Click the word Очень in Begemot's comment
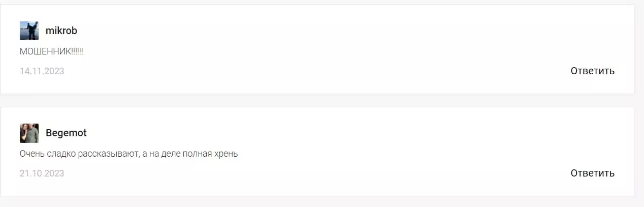 [30, 154]
